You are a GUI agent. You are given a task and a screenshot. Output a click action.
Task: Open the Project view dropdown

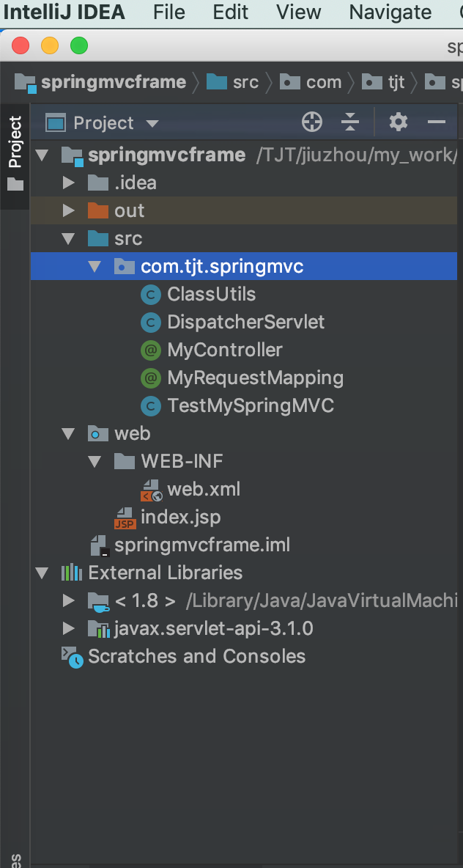coord(152,123)
